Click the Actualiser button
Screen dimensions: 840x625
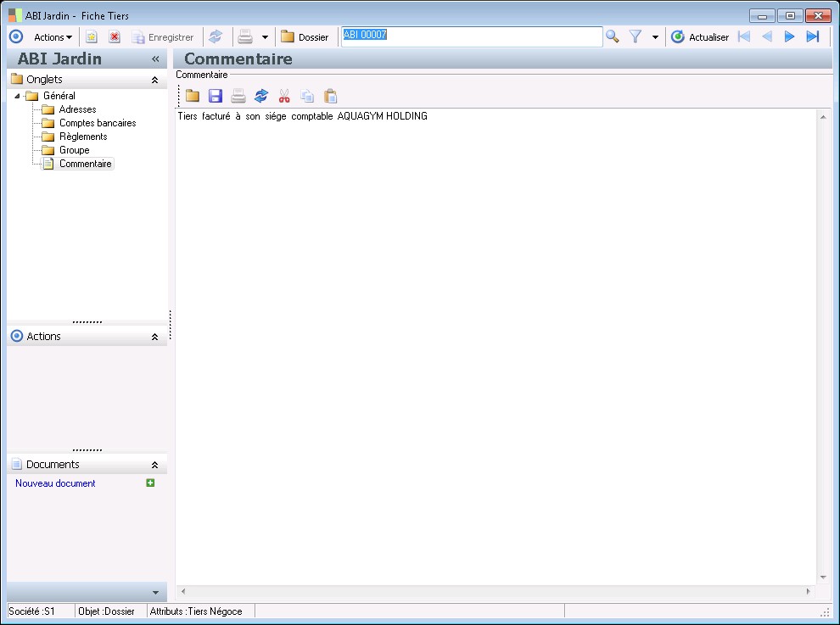[700, 37]
